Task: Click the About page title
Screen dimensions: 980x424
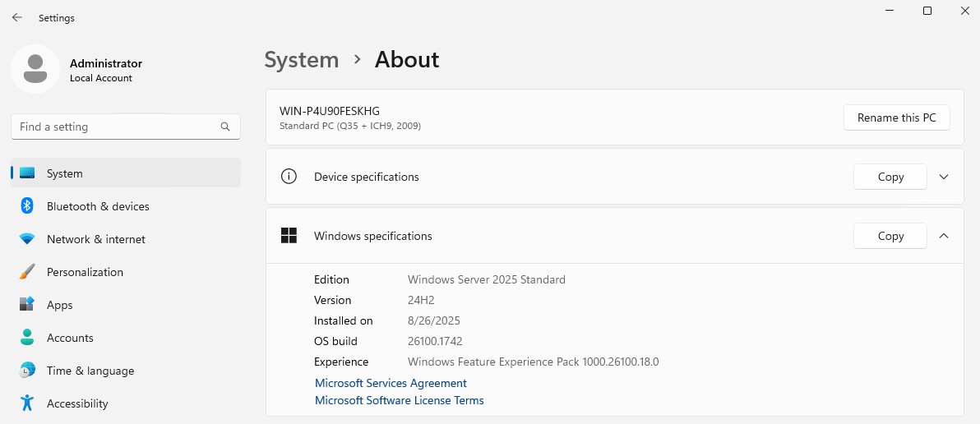Action: click(x=407, y=60)
